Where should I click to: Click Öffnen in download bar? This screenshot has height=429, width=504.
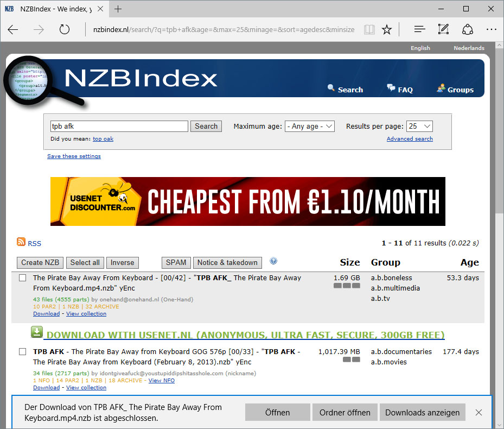(x=277, y=412)
